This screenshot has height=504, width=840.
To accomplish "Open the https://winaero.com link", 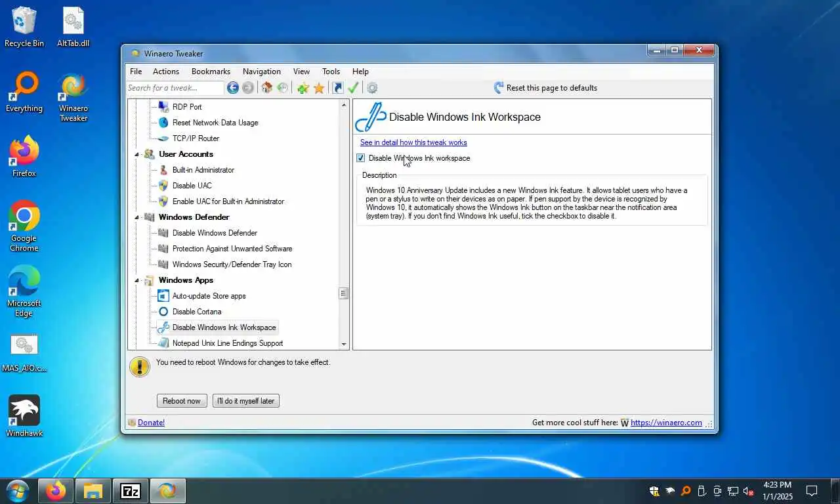I will coord(666,423).
